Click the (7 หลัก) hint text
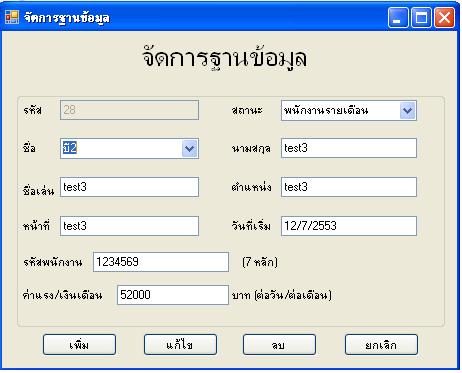 260,262
